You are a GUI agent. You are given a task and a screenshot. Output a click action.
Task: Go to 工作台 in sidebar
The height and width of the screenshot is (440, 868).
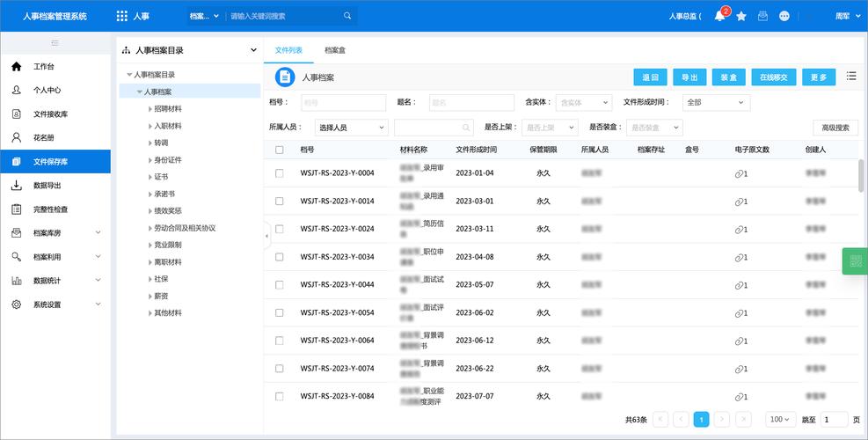[55, 67]
